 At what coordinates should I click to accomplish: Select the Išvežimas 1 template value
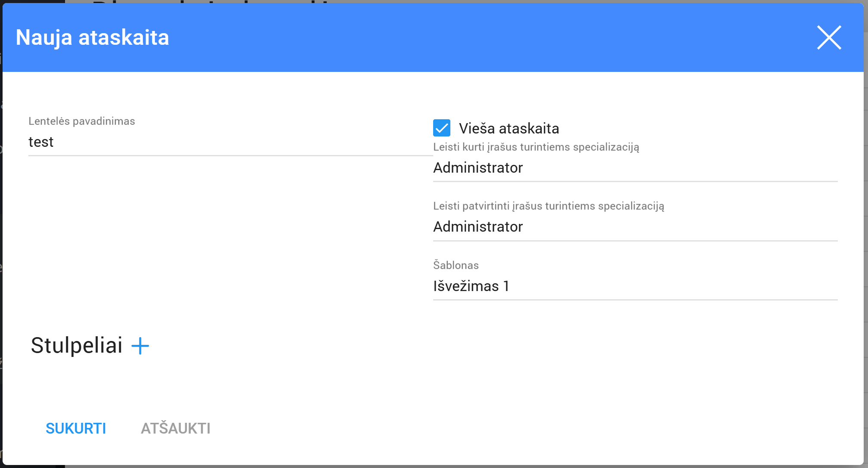pyautogui.click(x=471, y=286)
